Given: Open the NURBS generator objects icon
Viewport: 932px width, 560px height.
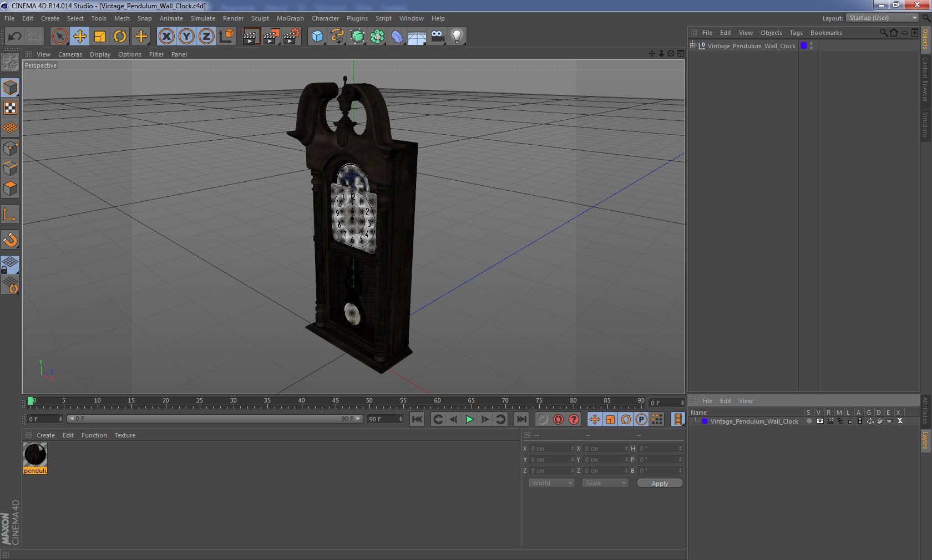Looking at the screenshot, I should coord(357,37).
